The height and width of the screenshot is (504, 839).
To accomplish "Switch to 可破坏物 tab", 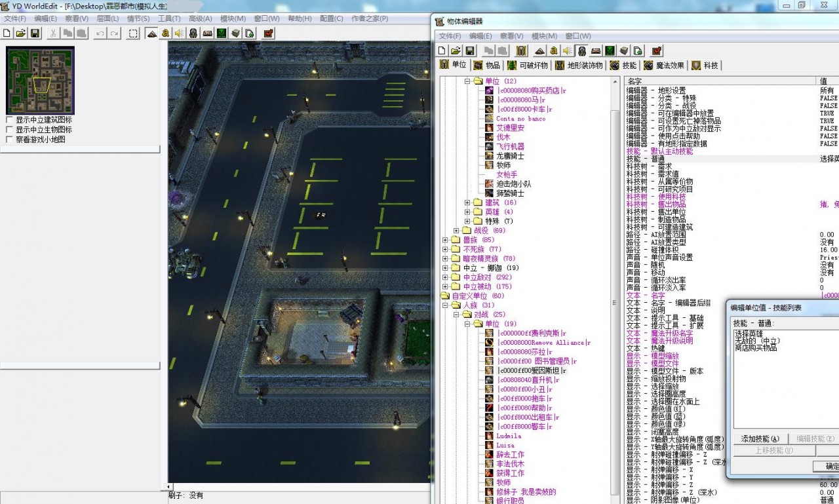I will click(x=528, y=65).
